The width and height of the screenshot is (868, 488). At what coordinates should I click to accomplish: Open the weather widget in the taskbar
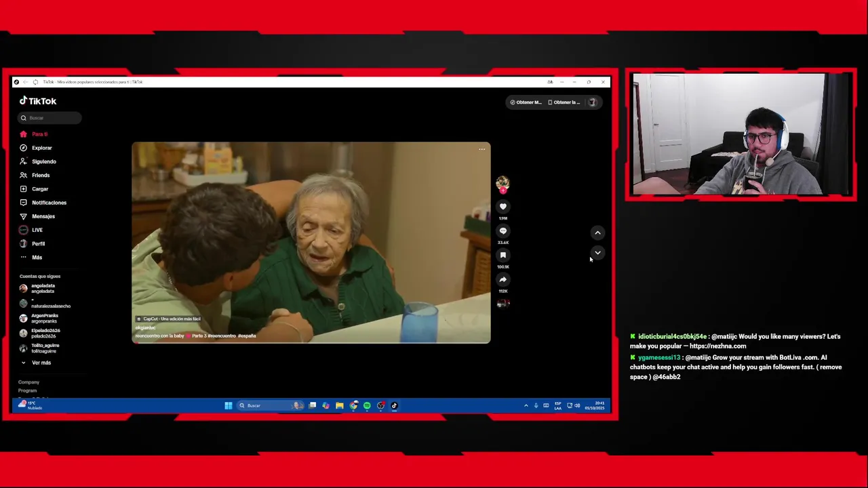pyautogui.click(x=30, y=405)
